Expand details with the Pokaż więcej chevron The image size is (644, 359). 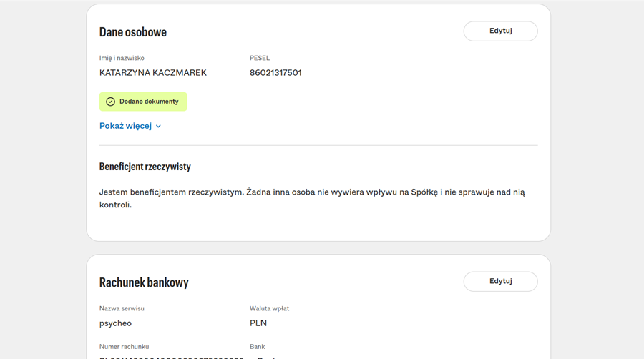coord(158,127)
